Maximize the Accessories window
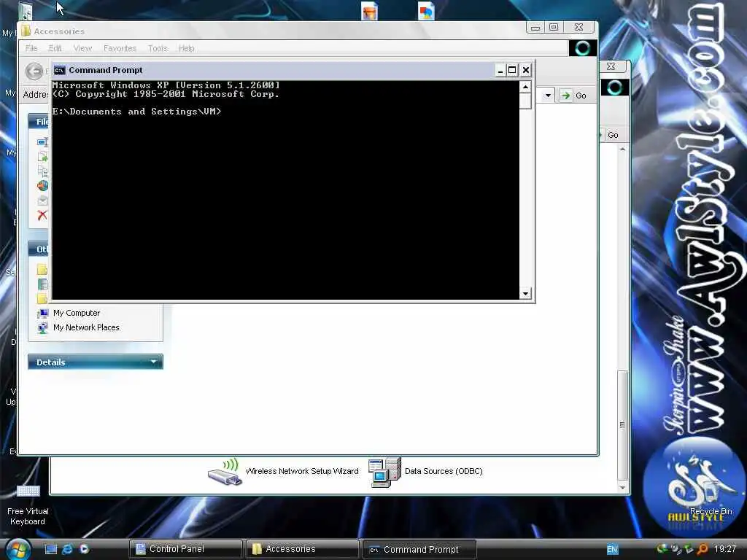 click(554, 28)
